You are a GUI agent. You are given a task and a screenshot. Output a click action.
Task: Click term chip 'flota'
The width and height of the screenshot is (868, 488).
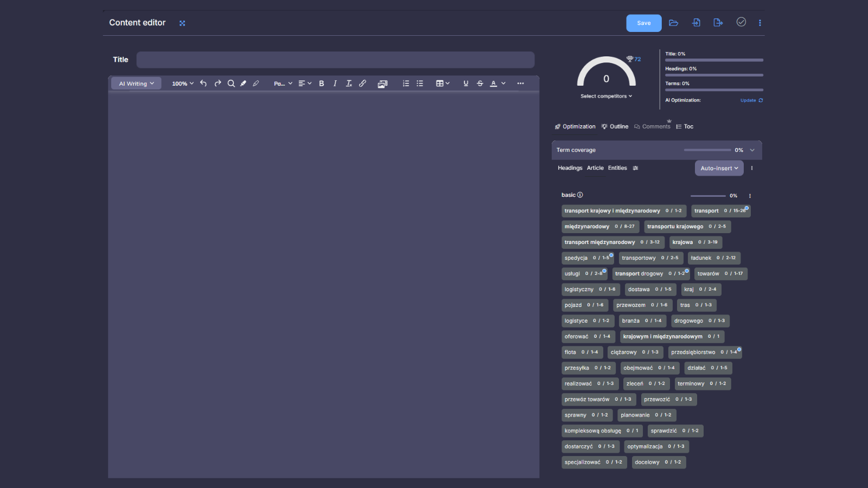(x=582, y=352)
